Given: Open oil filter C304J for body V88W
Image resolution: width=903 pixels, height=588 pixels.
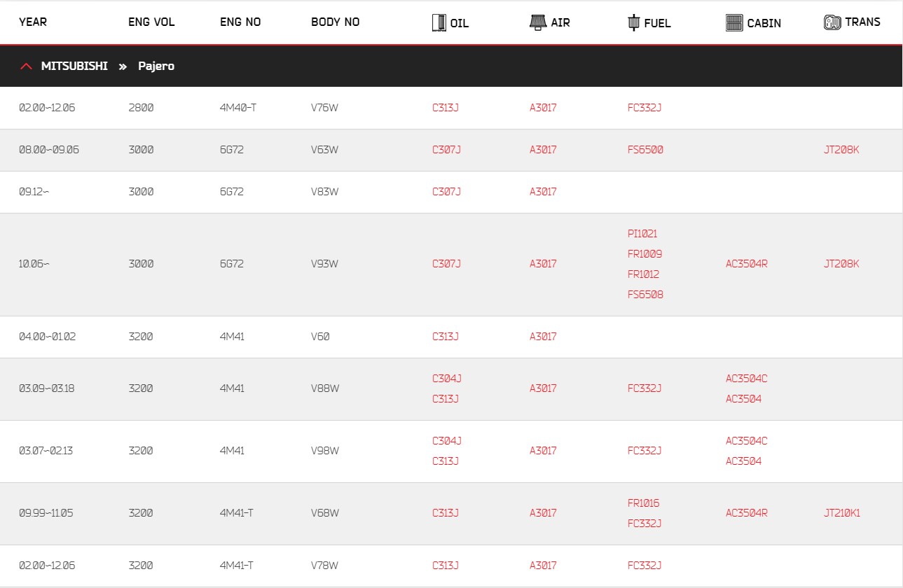Looking at the screenshot, I should click(447, 379).
